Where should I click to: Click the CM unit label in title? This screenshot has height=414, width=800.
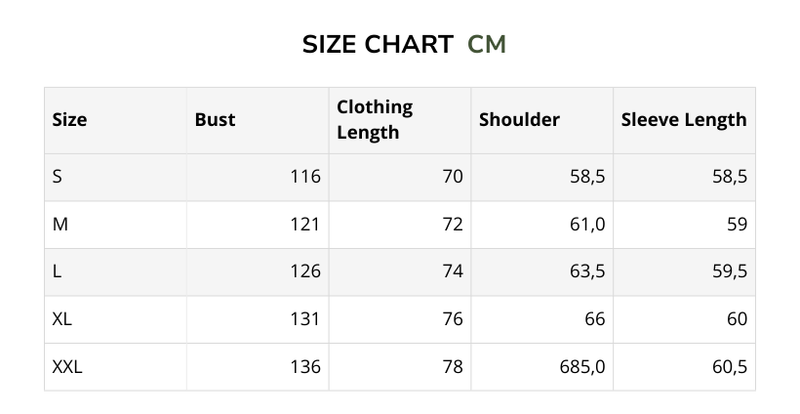pos(487,45)
